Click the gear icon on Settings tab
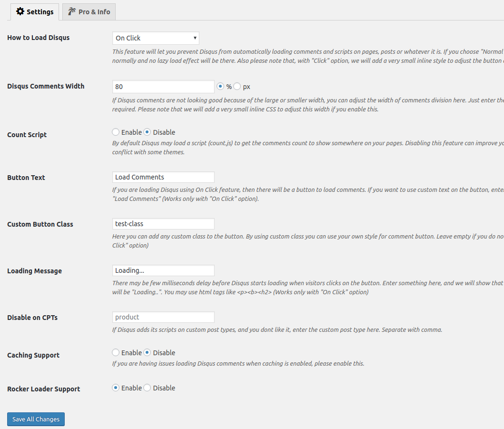 [x=20, y=11]
